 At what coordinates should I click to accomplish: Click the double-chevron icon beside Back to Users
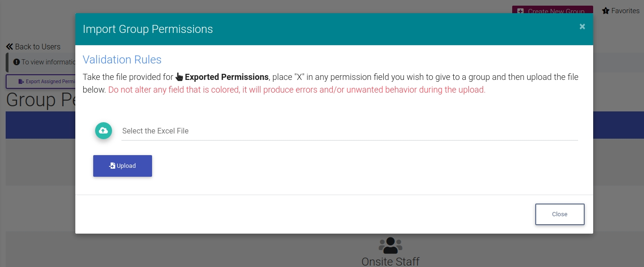click(9, 47)
